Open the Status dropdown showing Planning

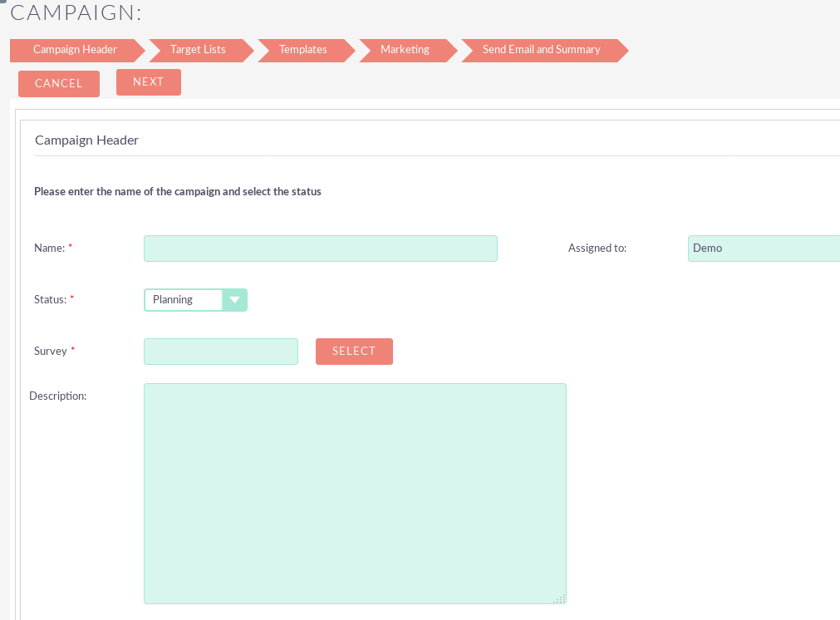(195, 300)
